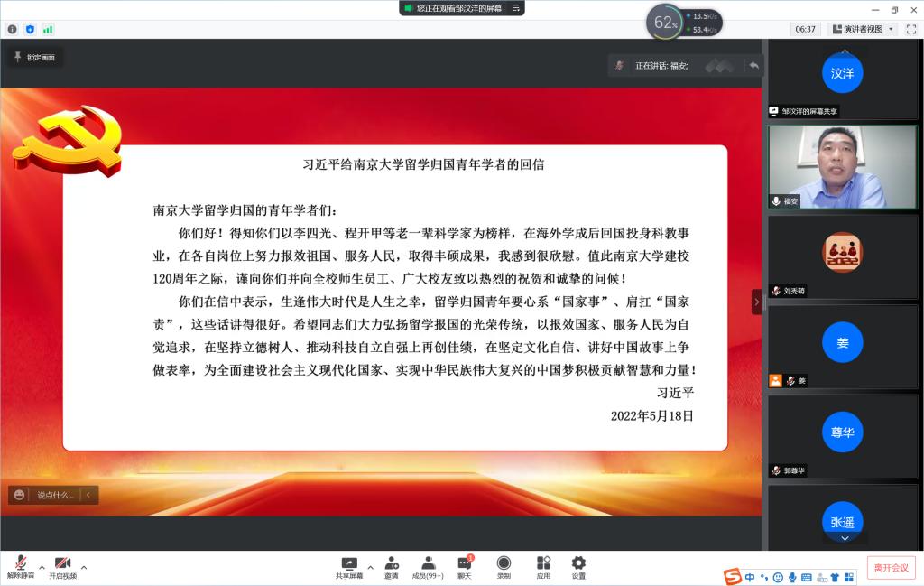This screenshot has height=586, width=924.
Task: Click the 离开会议 leave meeting button
Action: [891, 567]
